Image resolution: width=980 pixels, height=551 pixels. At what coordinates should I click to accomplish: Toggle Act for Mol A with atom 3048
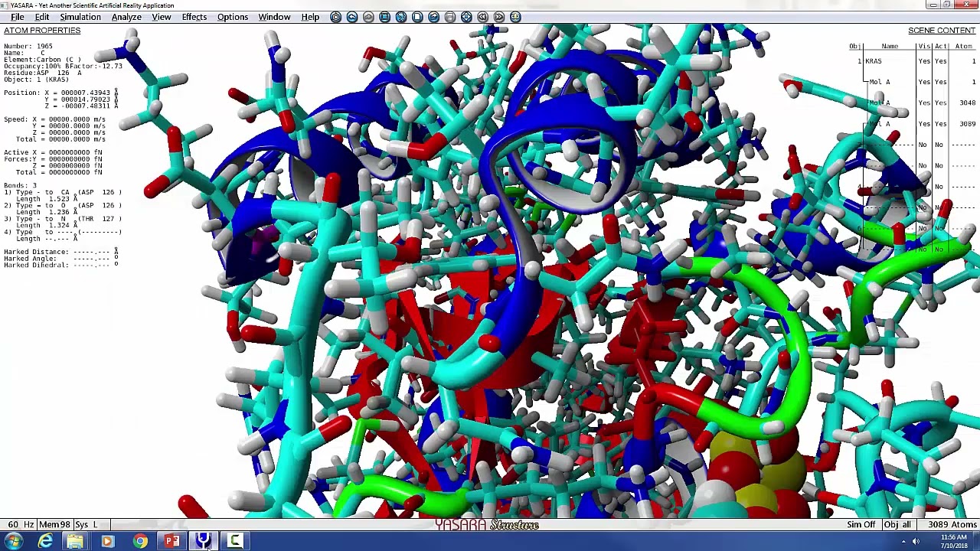click(x=940, y=103)
